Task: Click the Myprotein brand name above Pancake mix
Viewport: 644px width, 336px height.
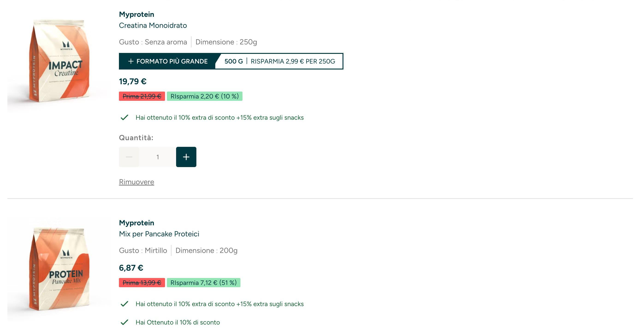Action: [136, 223]
